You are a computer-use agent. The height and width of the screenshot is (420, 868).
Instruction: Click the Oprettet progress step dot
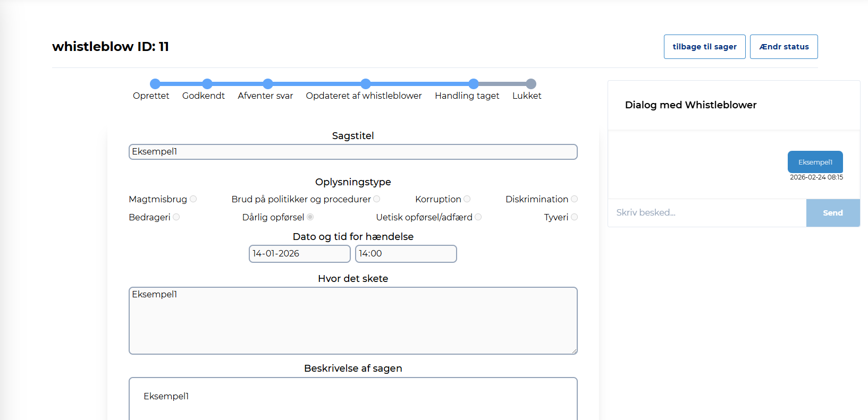(155, 84)
